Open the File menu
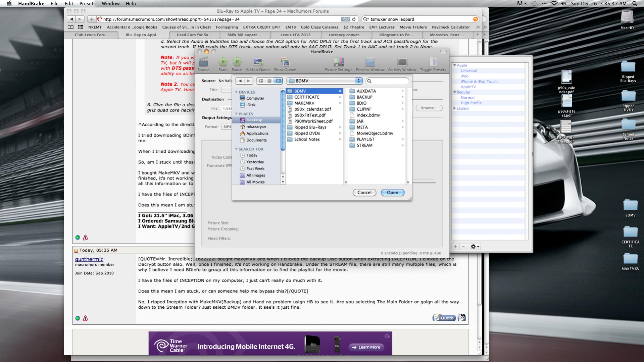The height and width of the screenshot is (362, 644). (54, 3)
